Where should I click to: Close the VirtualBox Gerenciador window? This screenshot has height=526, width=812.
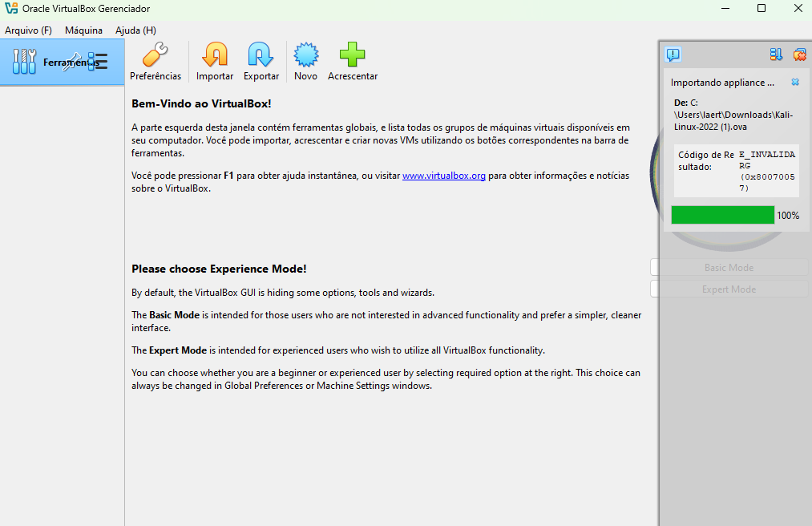click(798, 8)
